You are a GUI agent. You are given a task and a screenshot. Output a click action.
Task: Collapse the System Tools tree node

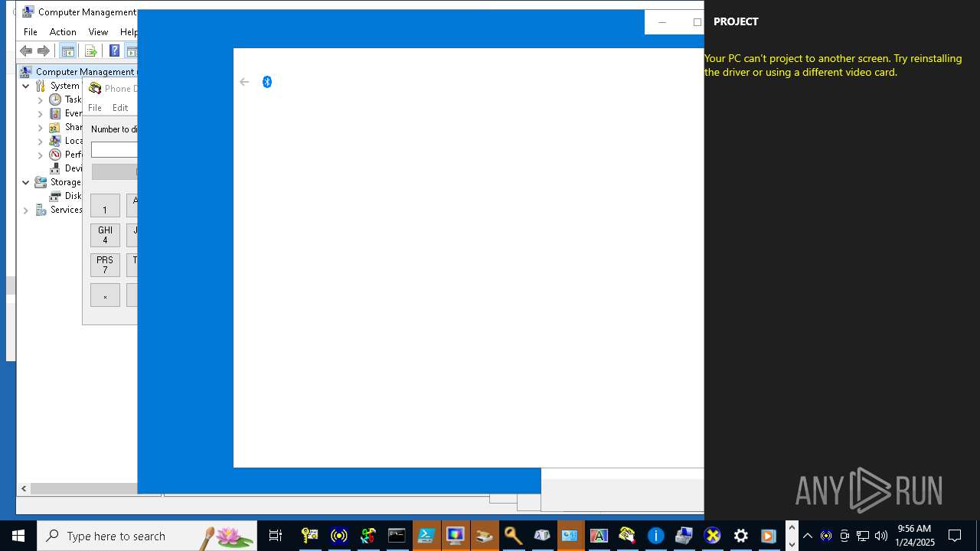coord(26,86)
